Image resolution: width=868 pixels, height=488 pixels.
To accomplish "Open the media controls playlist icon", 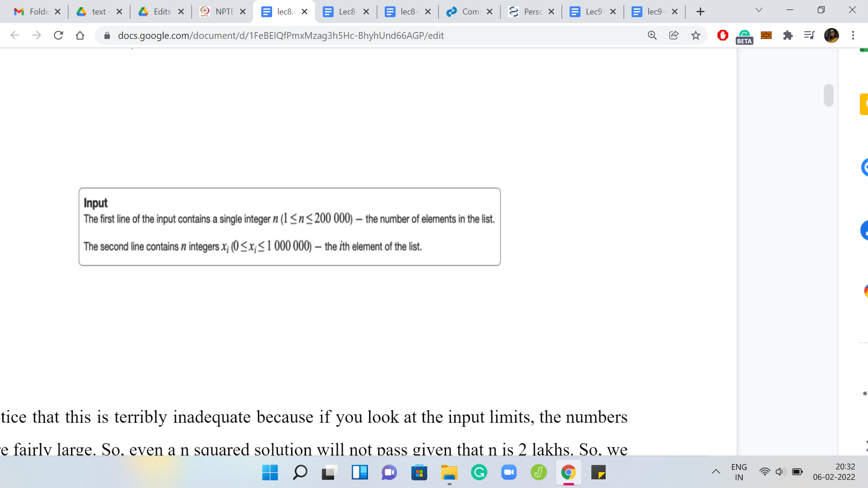I will click(809, 35).
